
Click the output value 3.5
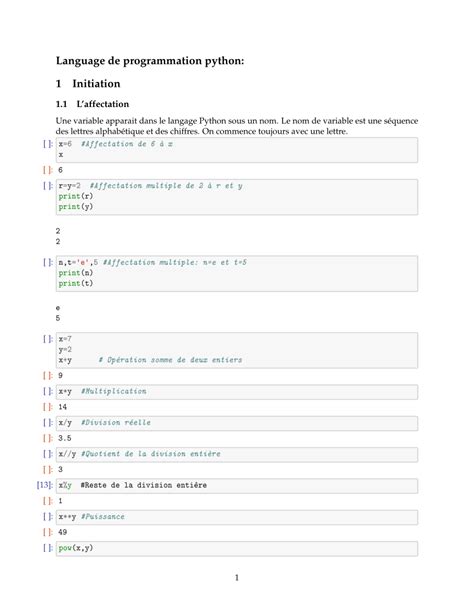tap(65, 438)
